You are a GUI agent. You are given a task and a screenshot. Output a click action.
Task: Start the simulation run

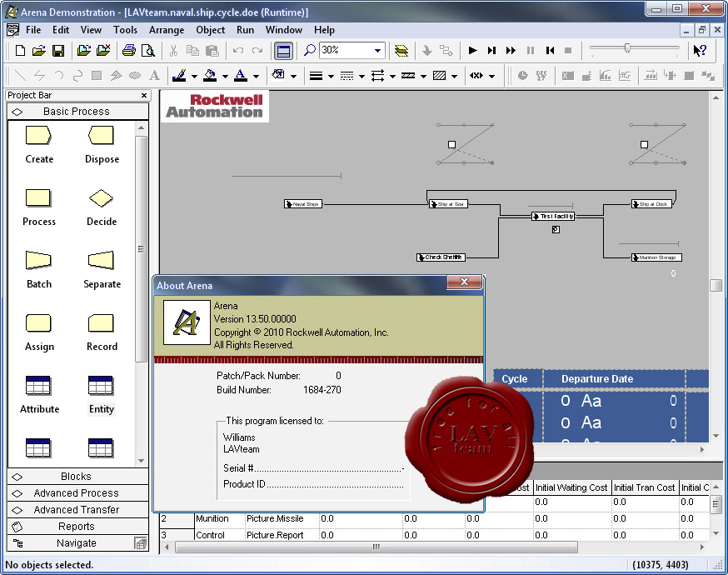tap(472, 50)
